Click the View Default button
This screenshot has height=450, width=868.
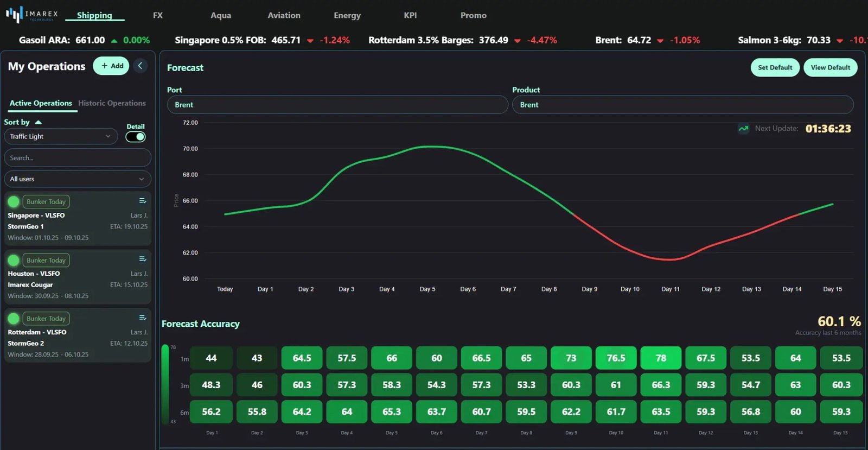(x=830, y=67)
